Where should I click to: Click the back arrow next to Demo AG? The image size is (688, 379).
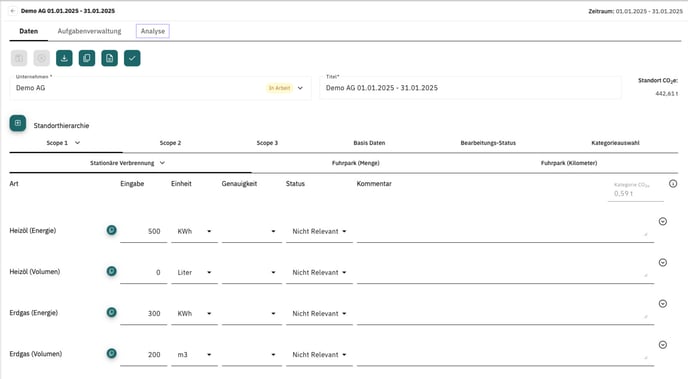point(13,11)
